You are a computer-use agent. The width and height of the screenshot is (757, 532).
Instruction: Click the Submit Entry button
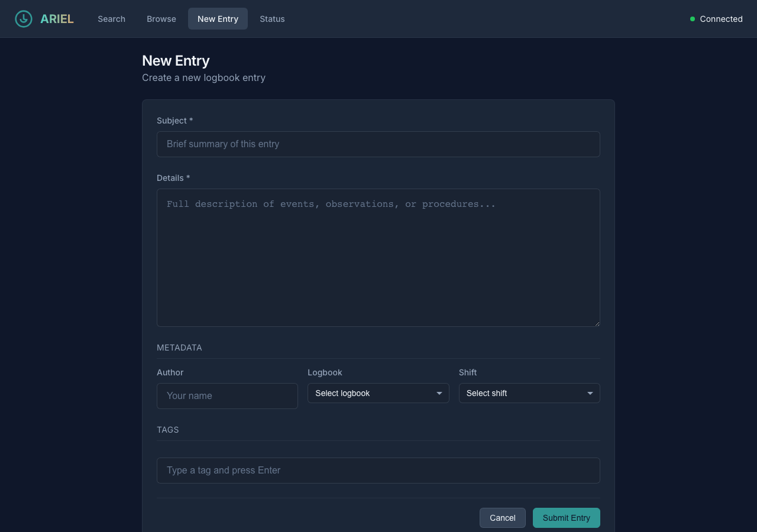click(x=566, y=518)
